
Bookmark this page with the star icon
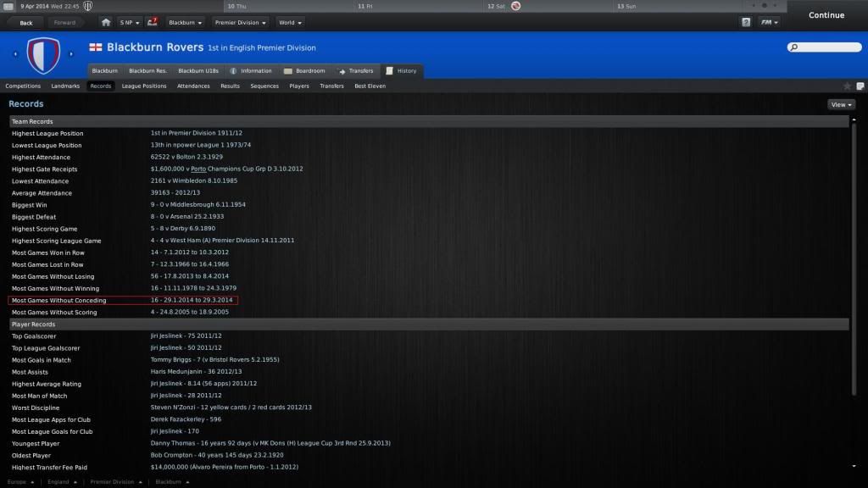(x=847, y=86)
